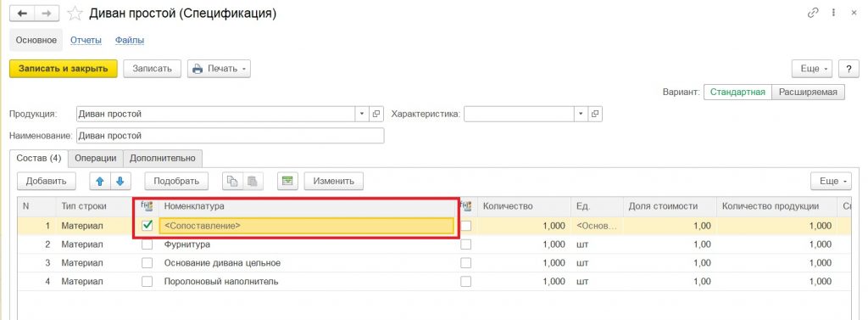Click the Доля стоимости column header
Image resolution: width=868 pixels, height=320 pixels.
pos(670,205)
